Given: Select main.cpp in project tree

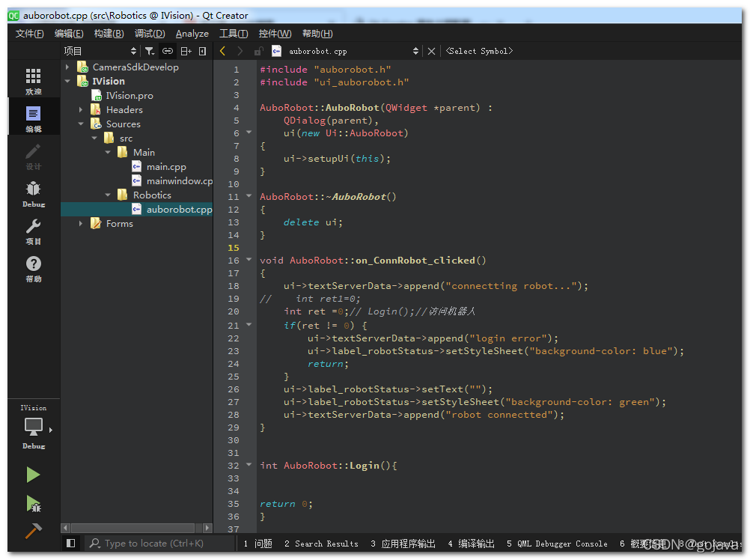Looking at the screenshot, I should 166,167.
